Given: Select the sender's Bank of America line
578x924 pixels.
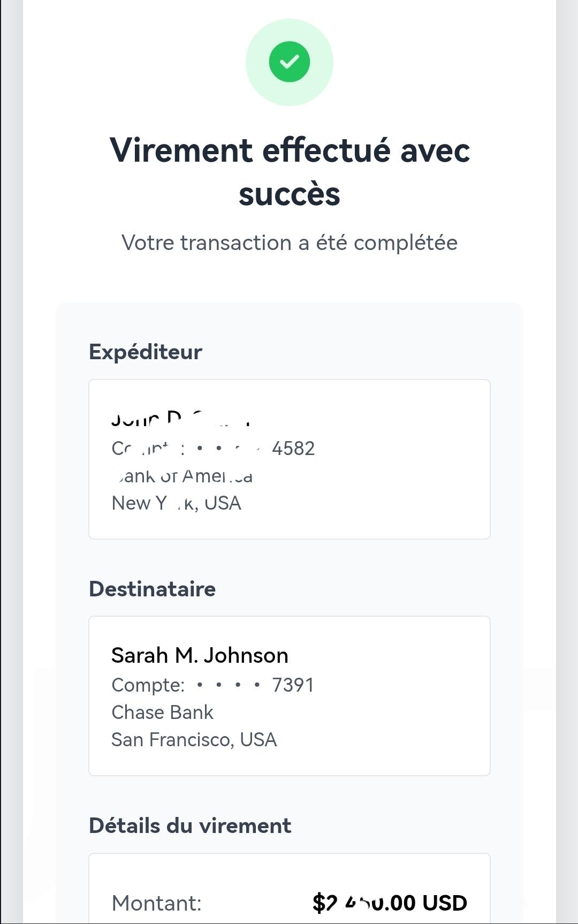Looking at the screenshot, I should click(182, 476).
